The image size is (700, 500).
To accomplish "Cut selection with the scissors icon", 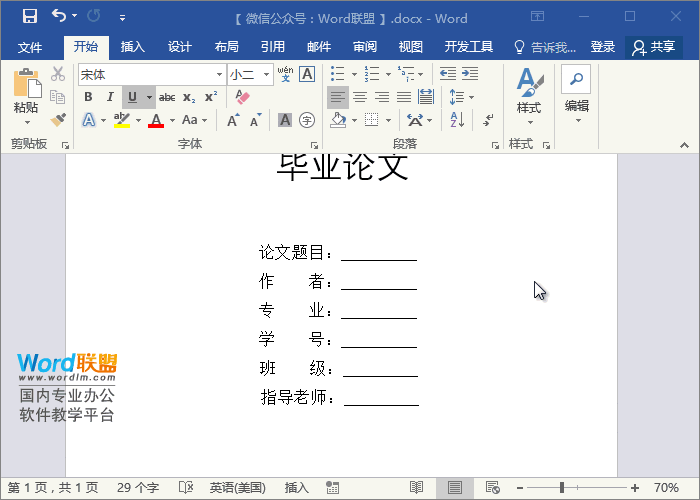I will [58, 74].
